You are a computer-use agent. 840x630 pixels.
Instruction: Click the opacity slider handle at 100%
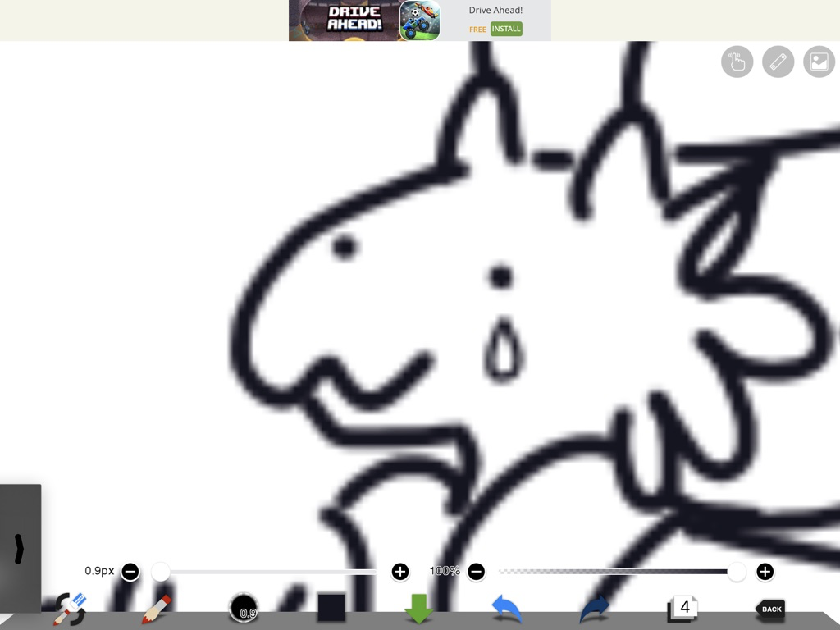coord(737,572)
